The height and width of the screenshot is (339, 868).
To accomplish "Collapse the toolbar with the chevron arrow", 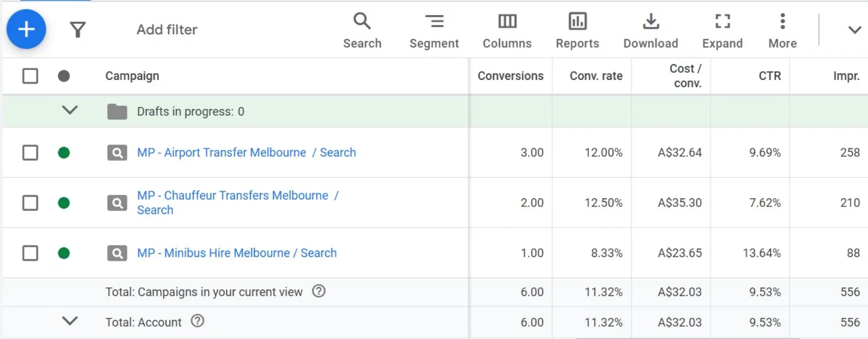I will (x=854, y=30).
